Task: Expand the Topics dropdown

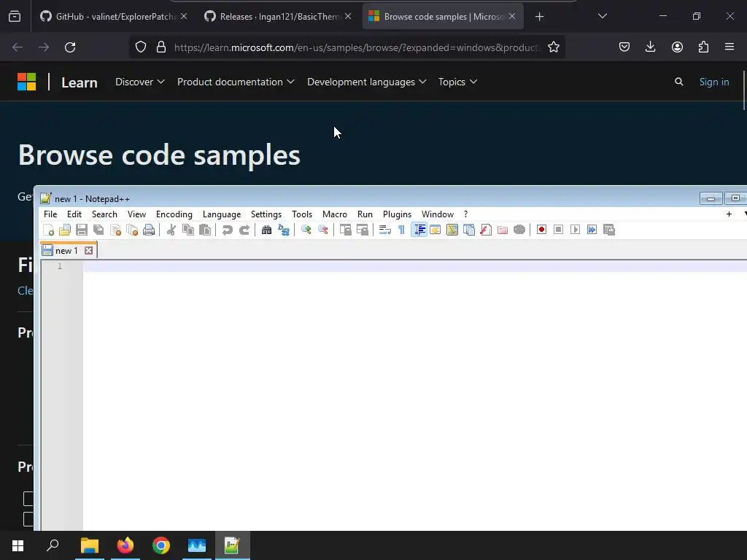Action: (457, 82)
